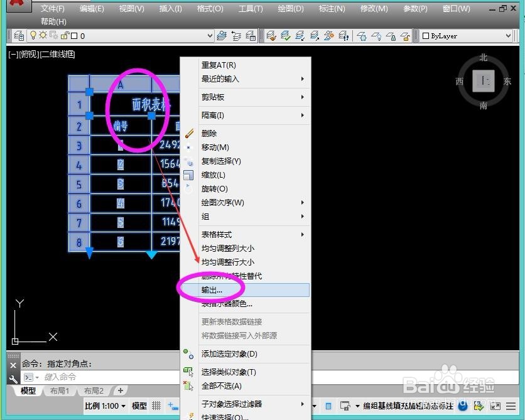Image resolution: width=525 pixels, height=420 pixels.
Task: Switch to the 模型 tab
Action: pos(28,390)
